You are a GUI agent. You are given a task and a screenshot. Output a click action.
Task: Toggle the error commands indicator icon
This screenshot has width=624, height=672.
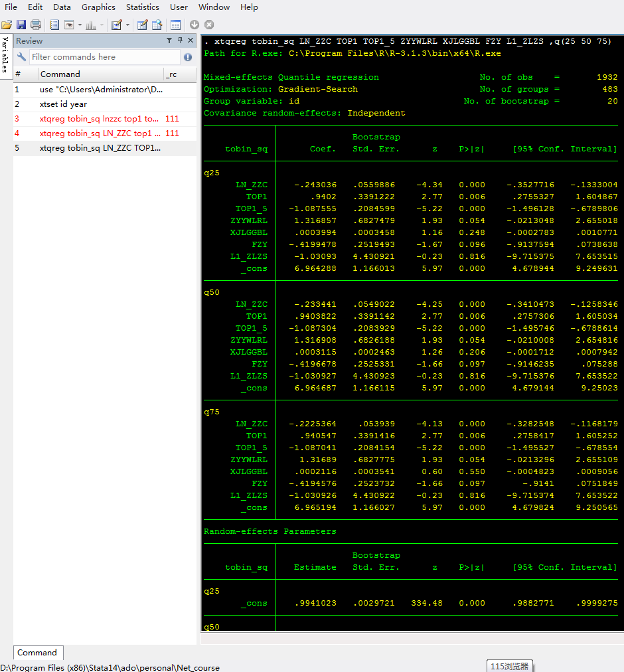point(188,57)
